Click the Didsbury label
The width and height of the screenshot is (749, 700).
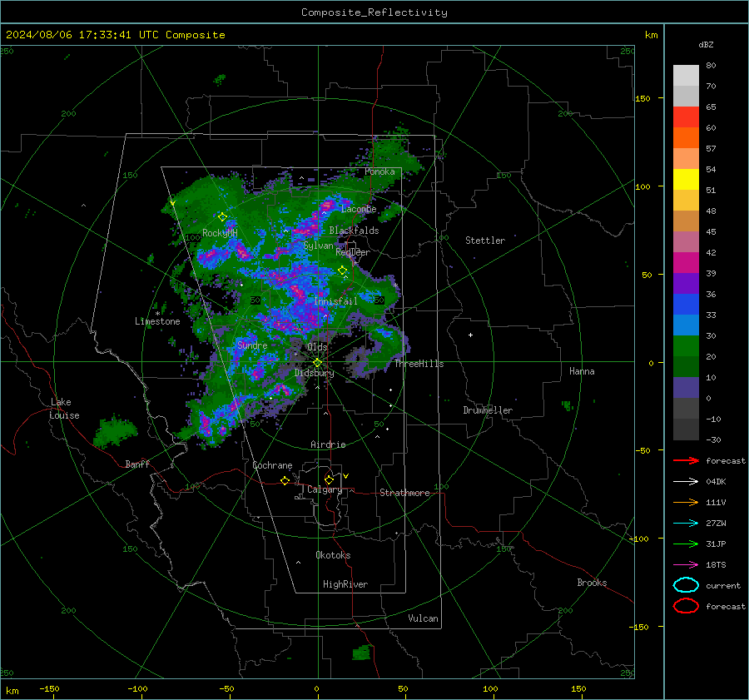click(x=315, y=373)
